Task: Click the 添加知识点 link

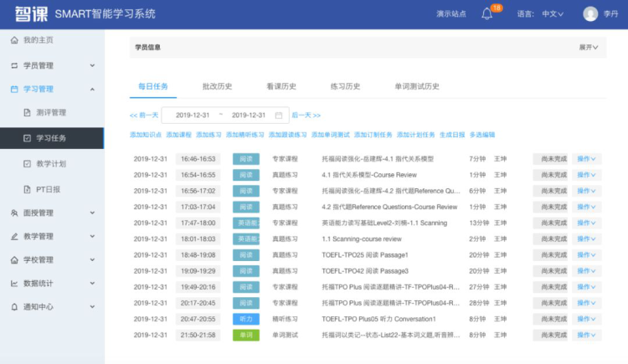Action: point(146,135)
